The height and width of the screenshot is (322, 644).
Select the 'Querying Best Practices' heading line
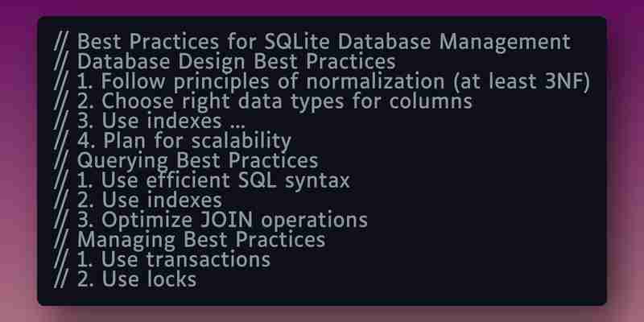pos(186,160)
